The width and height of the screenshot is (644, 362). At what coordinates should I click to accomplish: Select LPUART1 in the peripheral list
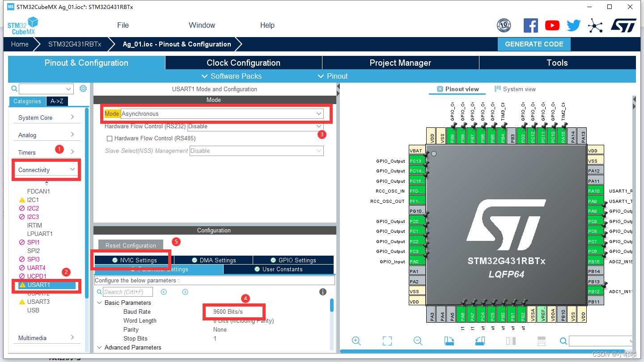(40, 234)
